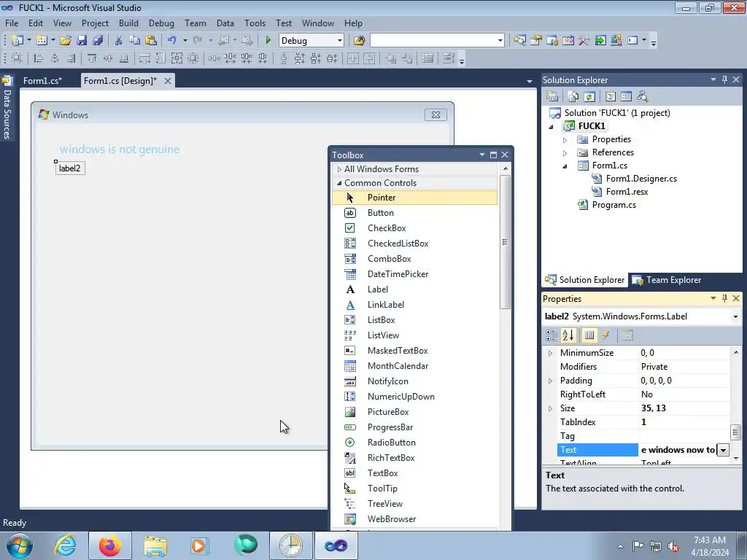Click Show All Files icon in Solution Explorer
The width and height of the screenshot is (747, 560).
coord(573,97)
